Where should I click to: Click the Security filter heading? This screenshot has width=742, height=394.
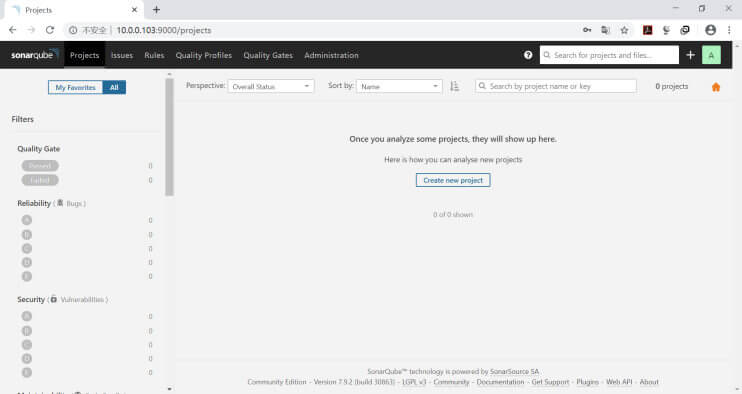coord(31,299)
